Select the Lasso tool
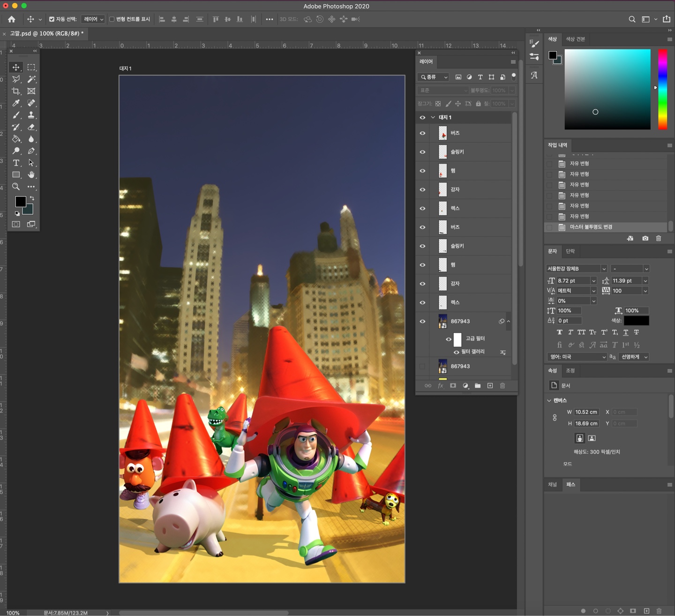This screenshot has height=616, width=675. tap(16, 79)
